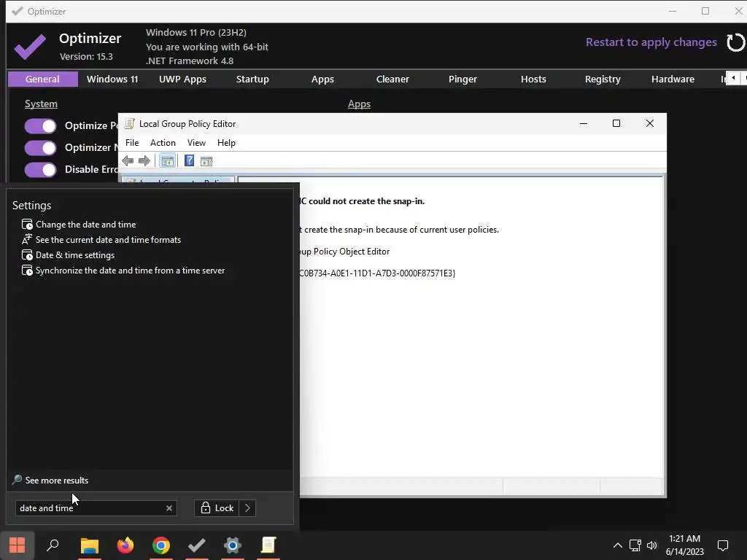Open Change the date and time
Viewport: 747px width, 560px height.
79,225
